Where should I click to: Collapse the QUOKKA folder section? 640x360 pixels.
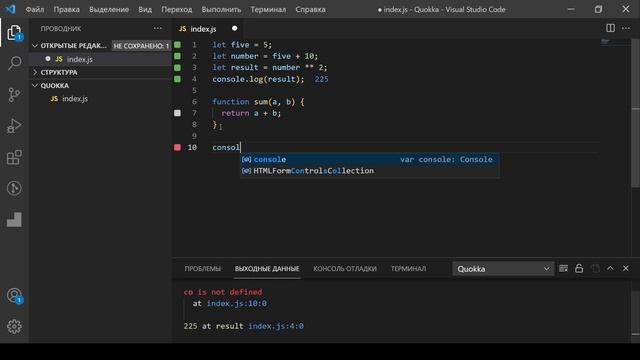pyautogui.click(x=35, y=86)
